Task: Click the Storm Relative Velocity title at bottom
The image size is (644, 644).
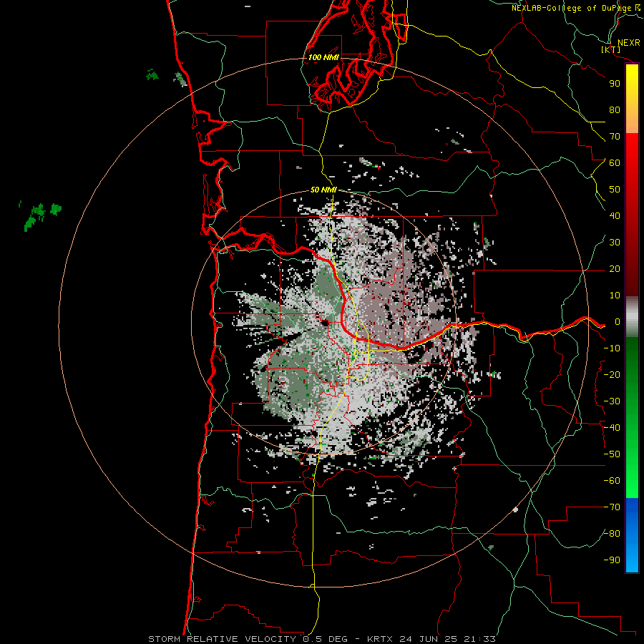Action: 322,639
